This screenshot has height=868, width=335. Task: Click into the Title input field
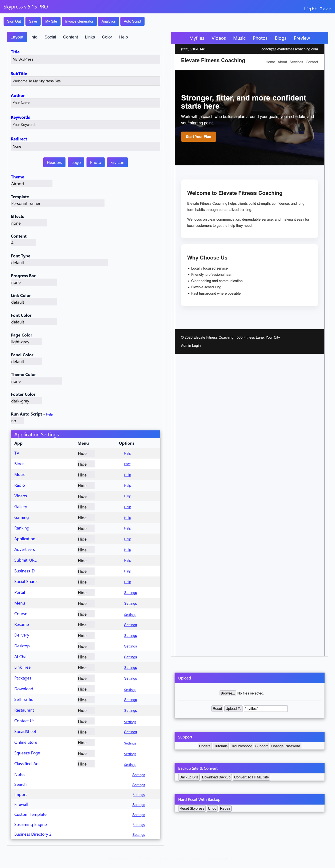click(85, 59)
